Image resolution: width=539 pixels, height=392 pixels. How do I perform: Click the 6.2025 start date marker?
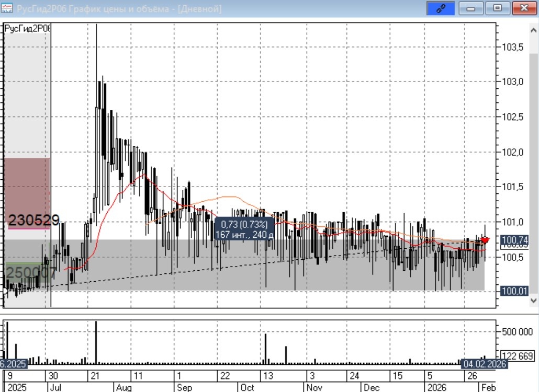pyautogui.click(x=13, y=363)
